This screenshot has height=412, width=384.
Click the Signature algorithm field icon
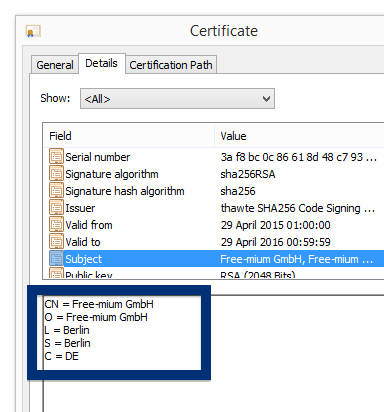56,174
